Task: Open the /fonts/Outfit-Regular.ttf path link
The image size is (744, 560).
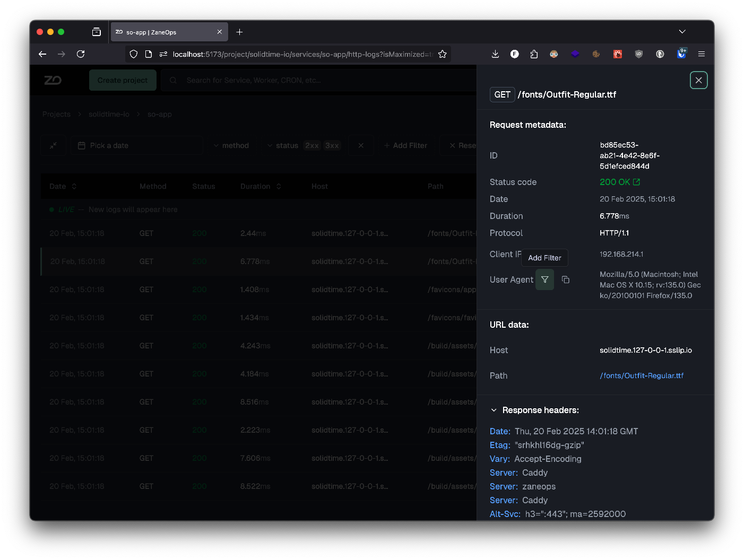Action: coord(642,375)
